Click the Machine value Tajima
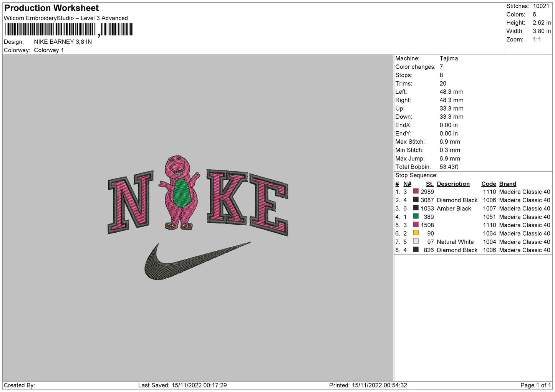This screenshot has width=555, height=392. tap(449, 58)
